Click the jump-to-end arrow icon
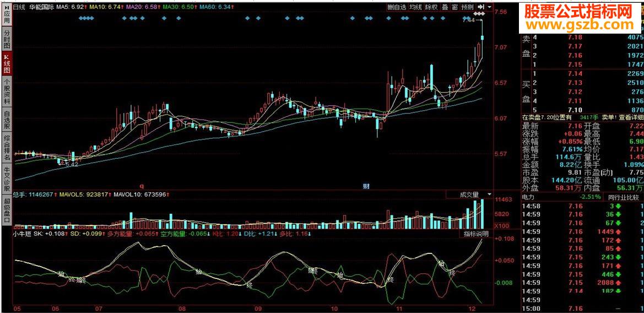This screenshot has height=313, width=644. click(481, 7)
